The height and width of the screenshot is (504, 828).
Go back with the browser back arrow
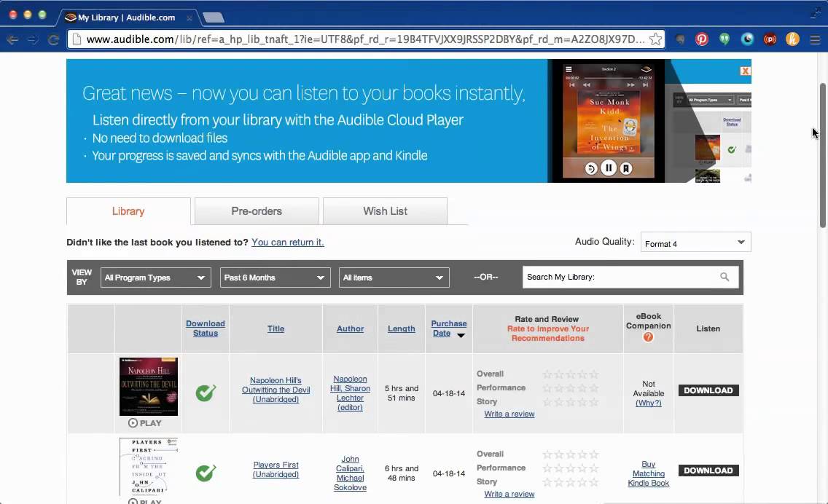point(12,39)
